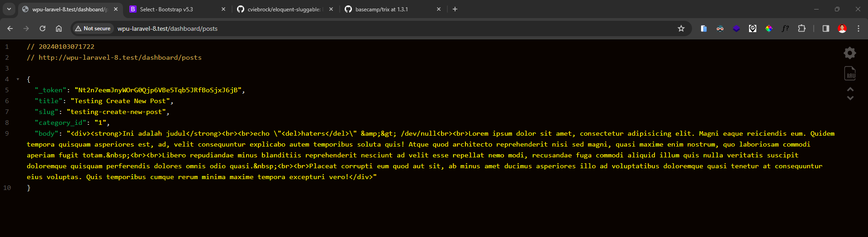The image size is (868, 237).
Task: Bookmark this page with the star
Action: [x=681, y=28]
